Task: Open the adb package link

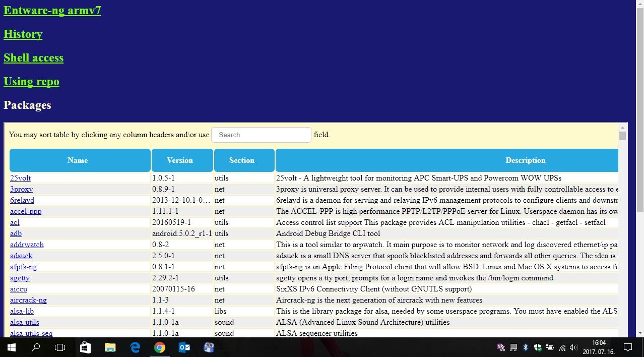Action: (16, 233)
